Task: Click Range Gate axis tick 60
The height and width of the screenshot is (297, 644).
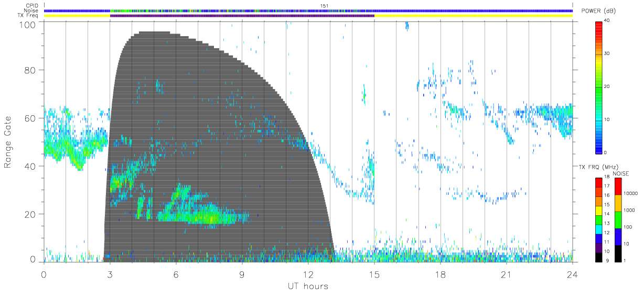Action: pos(30,118)
